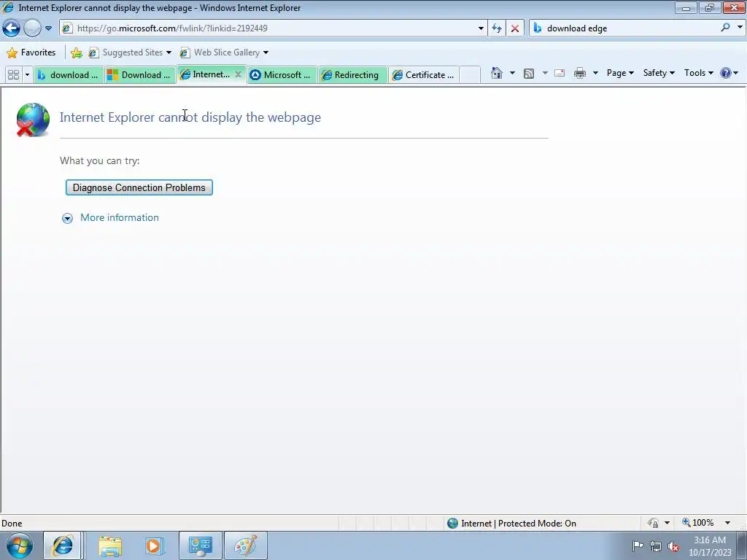
Task: Click the Home page icon
Action: 497,73
